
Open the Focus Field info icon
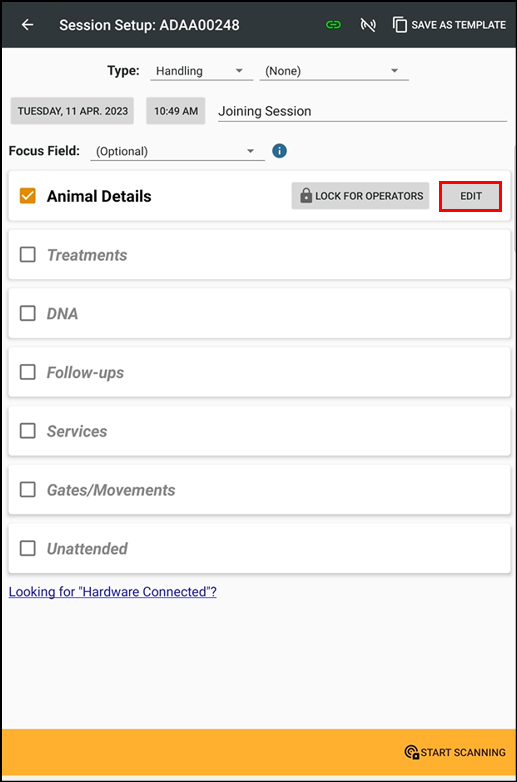[279, 151]
